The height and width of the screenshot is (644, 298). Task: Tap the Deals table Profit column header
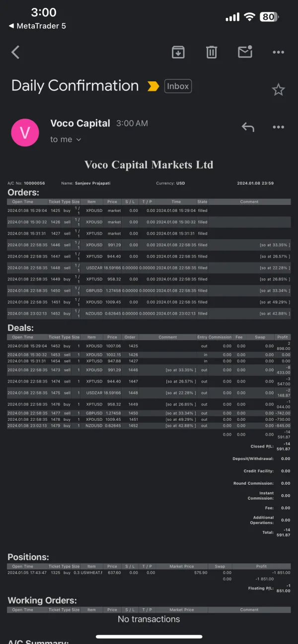click(x=283, y=337)
